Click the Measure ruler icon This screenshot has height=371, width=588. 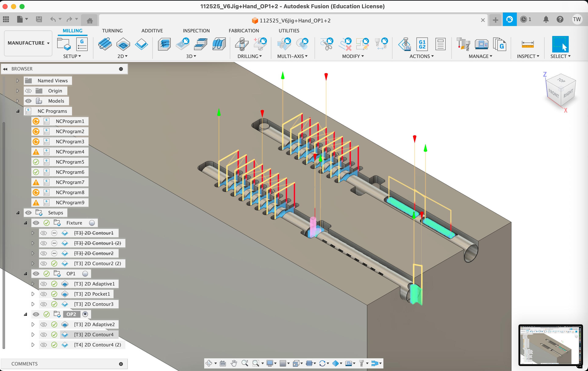click(527, 44)
